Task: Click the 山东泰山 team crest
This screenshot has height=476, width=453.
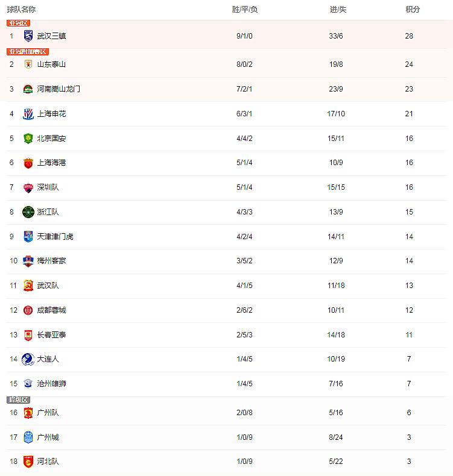Action: [28, 64]
